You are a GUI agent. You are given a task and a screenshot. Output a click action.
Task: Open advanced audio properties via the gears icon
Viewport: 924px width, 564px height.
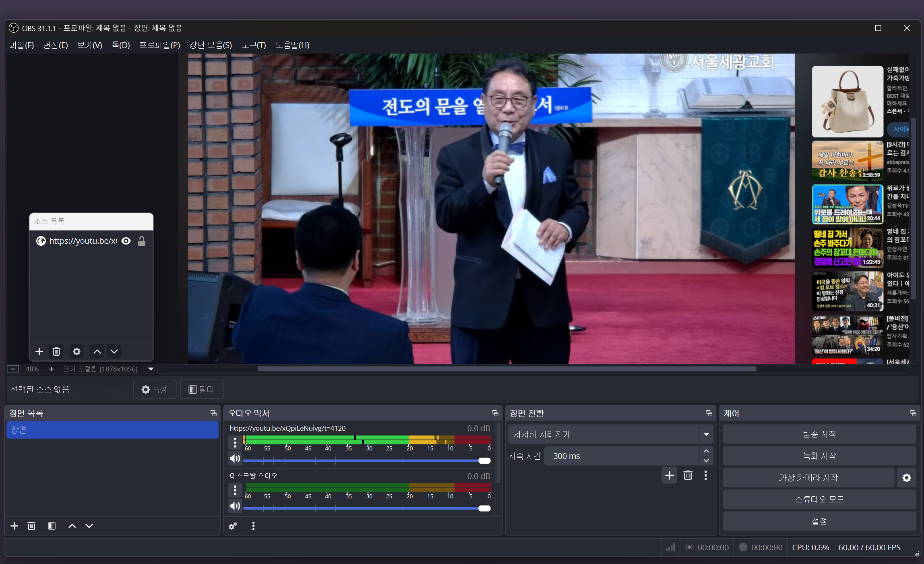[233, 526]
